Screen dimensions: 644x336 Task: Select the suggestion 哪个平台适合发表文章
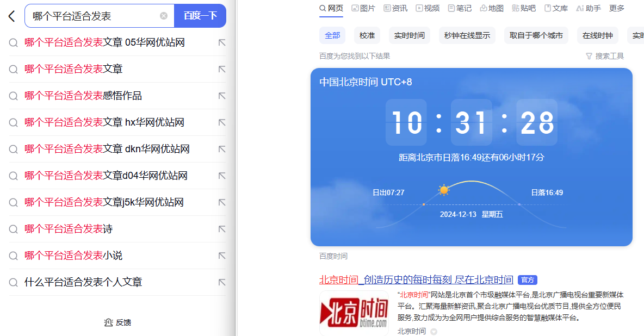(73, 69)
